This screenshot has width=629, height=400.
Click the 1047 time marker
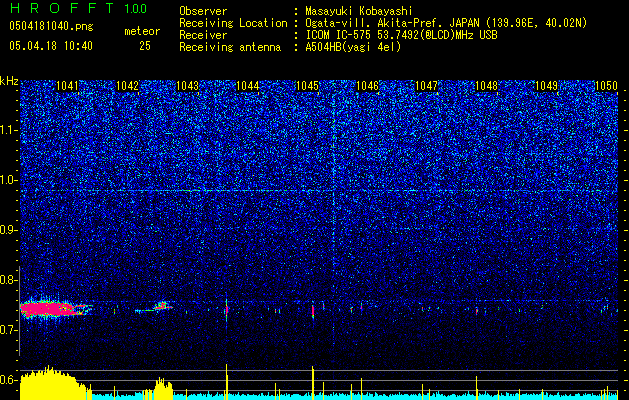pyautogui.click(x=426, y=86)
